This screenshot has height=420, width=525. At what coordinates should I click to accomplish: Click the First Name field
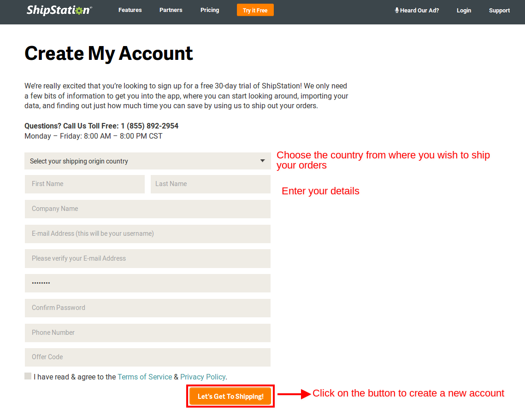[85, 184]
